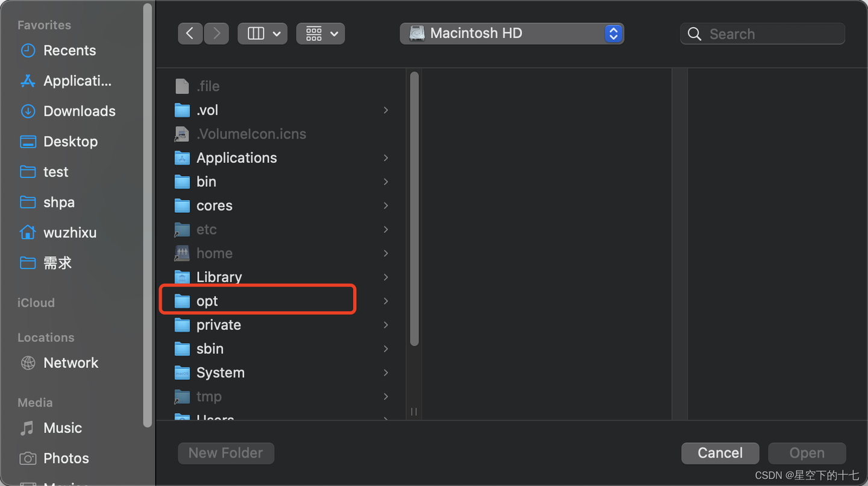The width and height of the screenshot is (868, 486).
Task: Select Applications in the sidebar
Action: (x=77, y=81)
